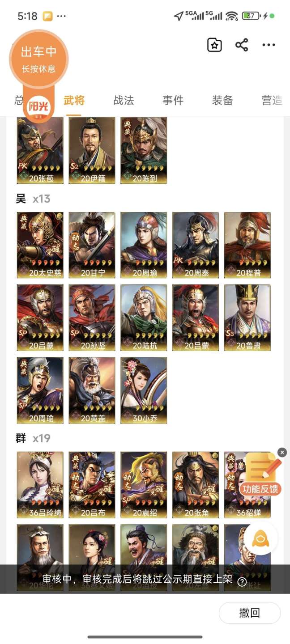This screenshot has height=644, width=290.
Task: Select the 小乔 hero card
Action: tap(144, 390)
